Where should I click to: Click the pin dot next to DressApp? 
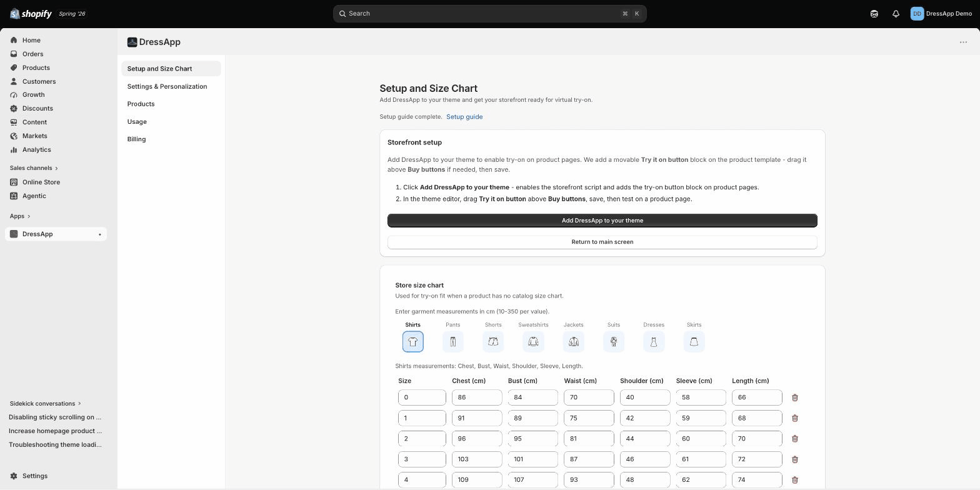click(99, 234)
